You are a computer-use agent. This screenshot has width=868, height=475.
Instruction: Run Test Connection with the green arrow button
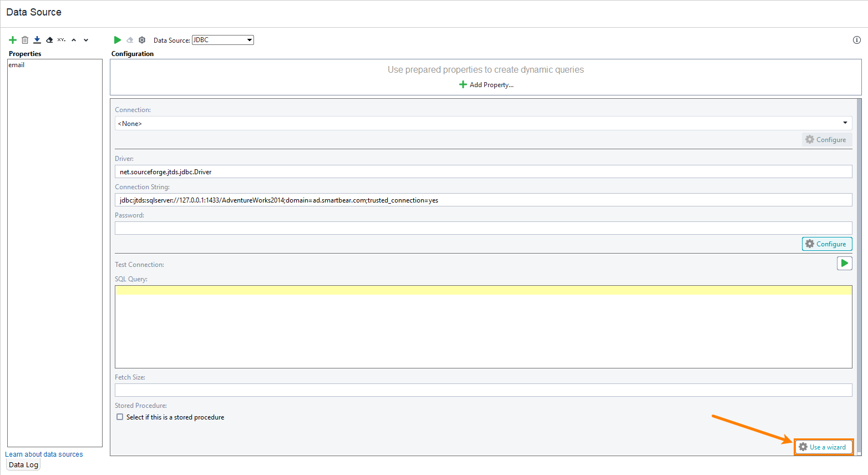point(844,262)
